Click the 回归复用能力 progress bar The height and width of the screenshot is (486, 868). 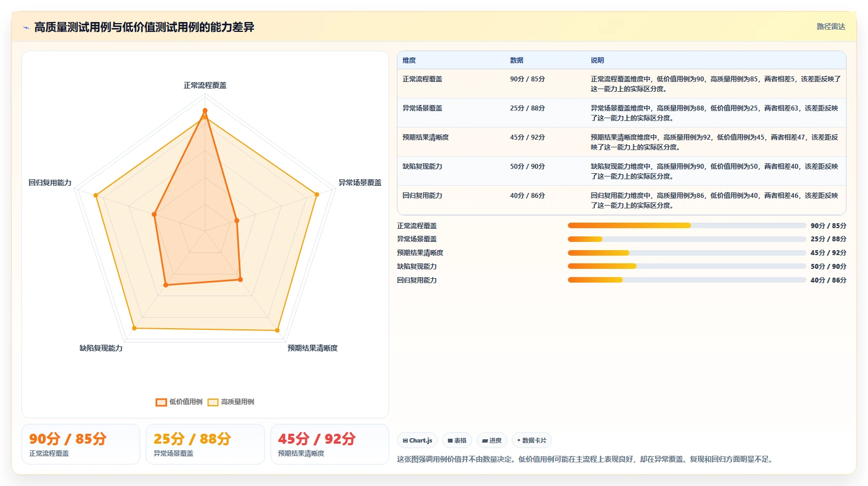coord(687,280)
